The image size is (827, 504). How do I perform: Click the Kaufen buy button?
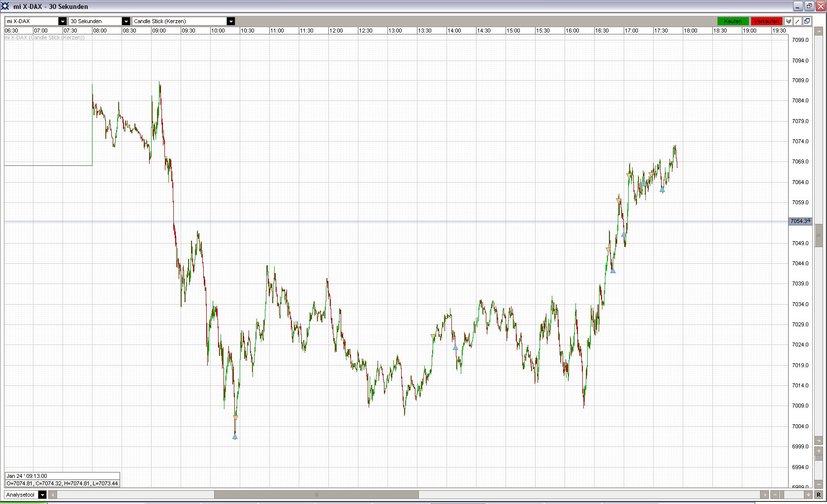tap(733, 21)
